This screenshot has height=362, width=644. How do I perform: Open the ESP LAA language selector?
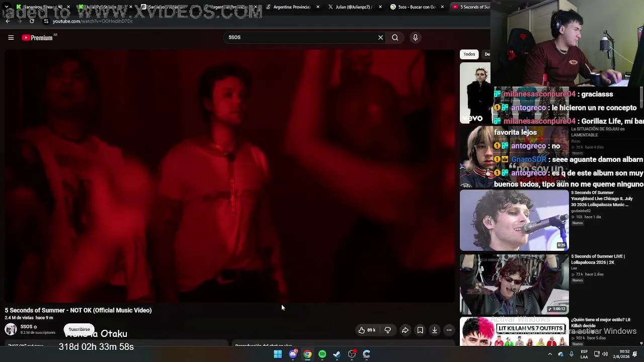click(584, 354)
